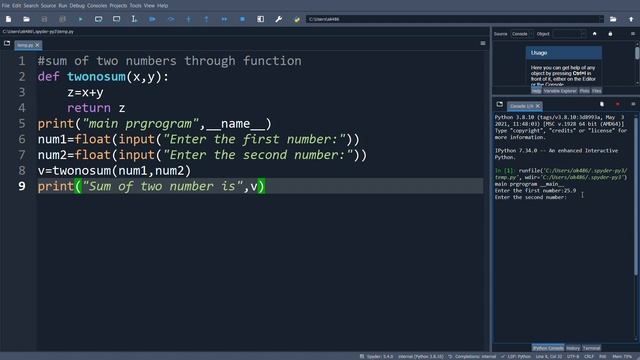Run selection or current line icon

click(134, 19)
